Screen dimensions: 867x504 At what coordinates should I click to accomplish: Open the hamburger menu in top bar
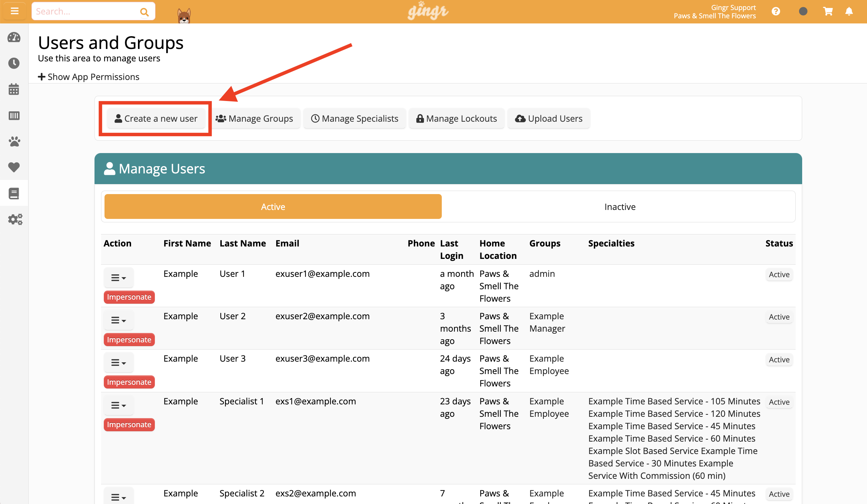coord(14,11)
